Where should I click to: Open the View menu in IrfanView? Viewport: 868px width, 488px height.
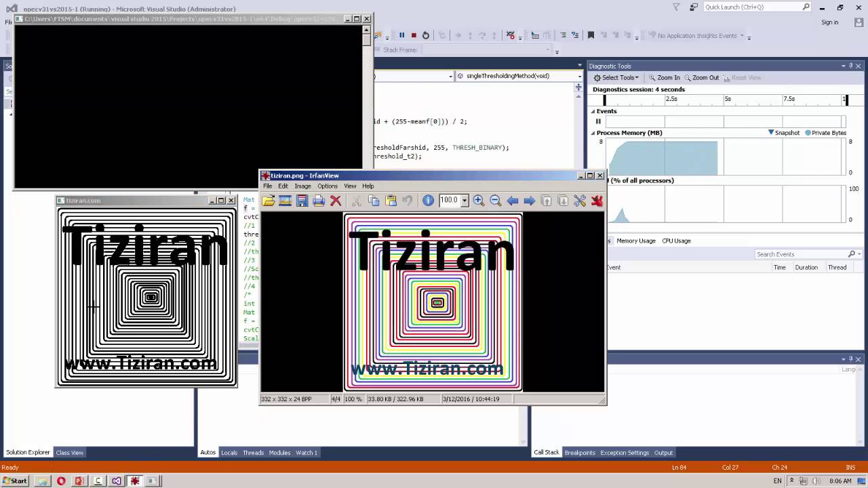coord(350,186)
